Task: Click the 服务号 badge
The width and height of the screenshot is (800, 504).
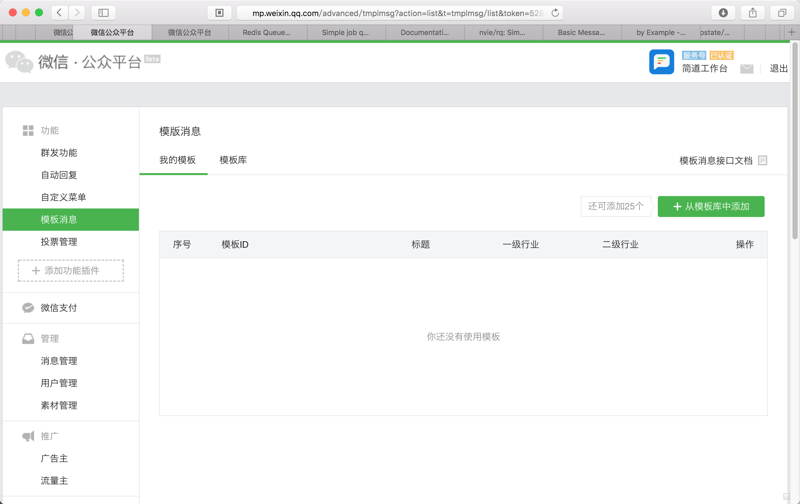Action: 694,55
